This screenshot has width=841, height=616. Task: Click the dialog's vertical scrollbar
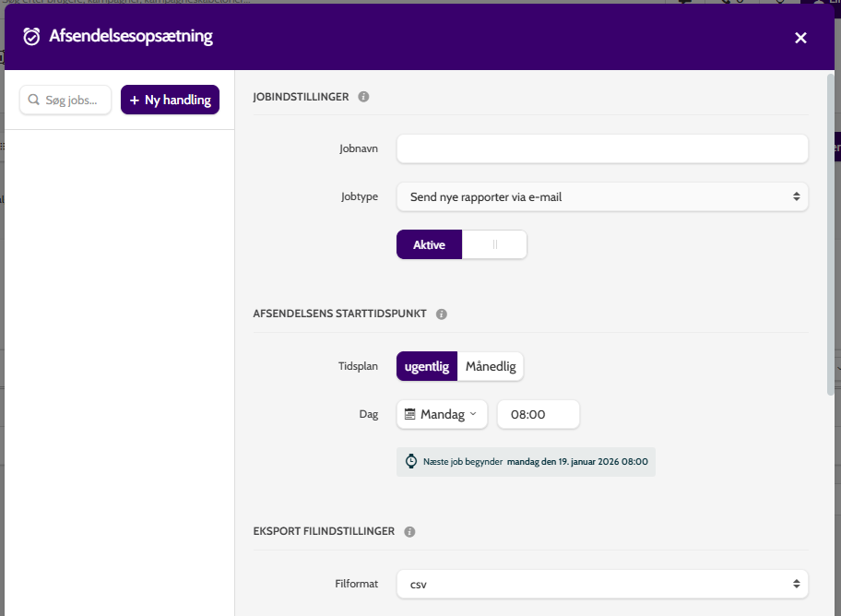(x=830, y=234)
